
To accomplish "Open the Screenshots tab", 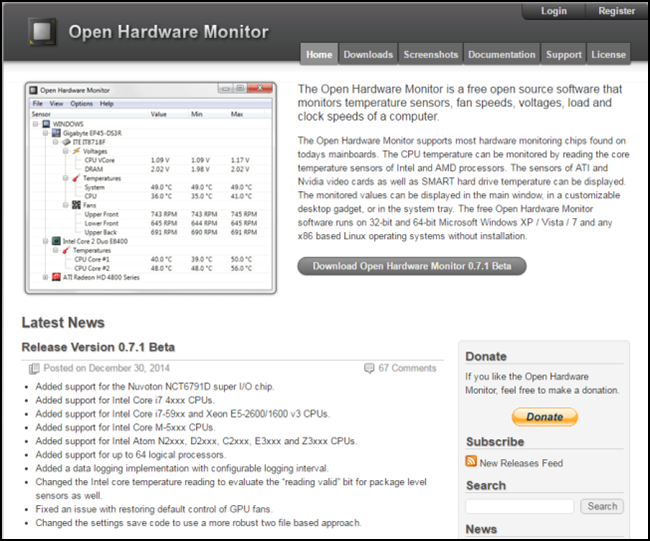I will [x=431, y=54].
